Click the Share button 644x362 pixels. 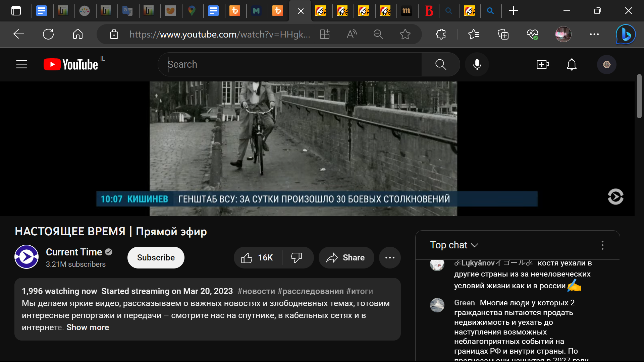point(346,258)
